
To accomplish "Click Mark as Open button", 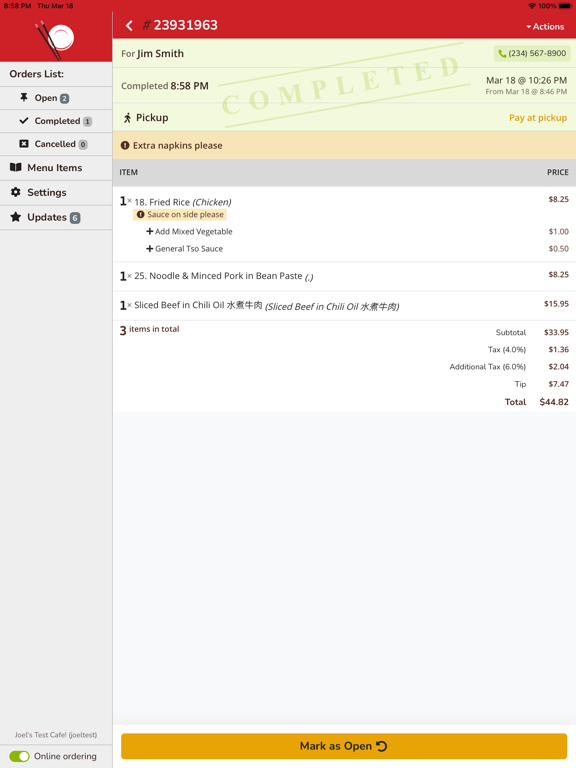I will point(344,746).
